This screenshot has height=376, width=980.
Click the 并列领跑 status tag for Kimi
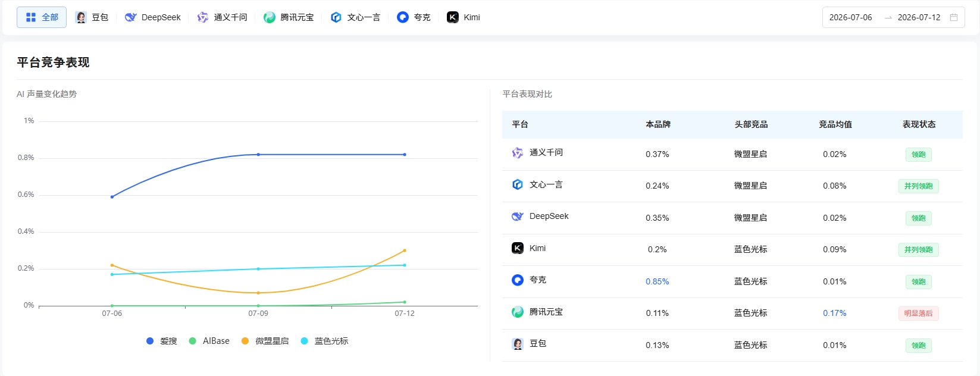[918, 250]
